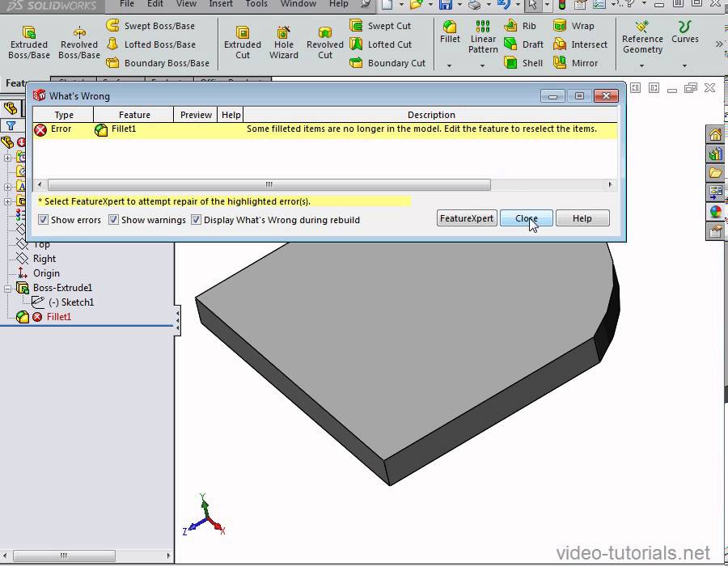This screenshot has height=566, width=728.
Task: Open the Tools menu
Action: 256,4
